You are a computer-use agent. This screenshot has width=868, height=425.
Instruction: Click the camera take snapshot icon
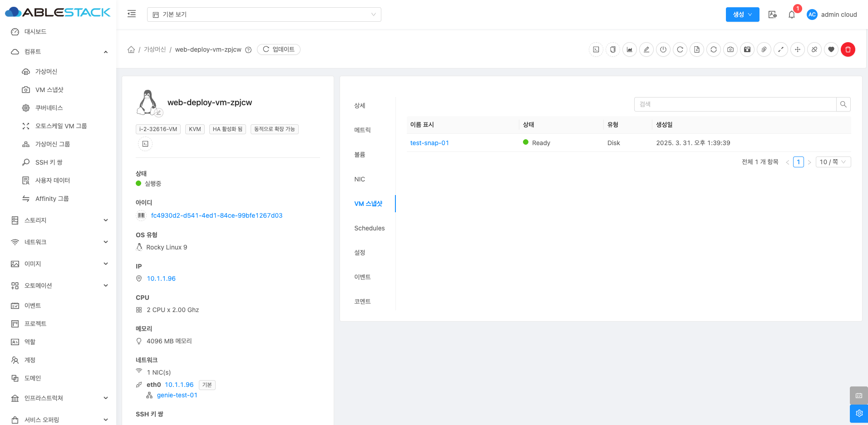[730, 49]
